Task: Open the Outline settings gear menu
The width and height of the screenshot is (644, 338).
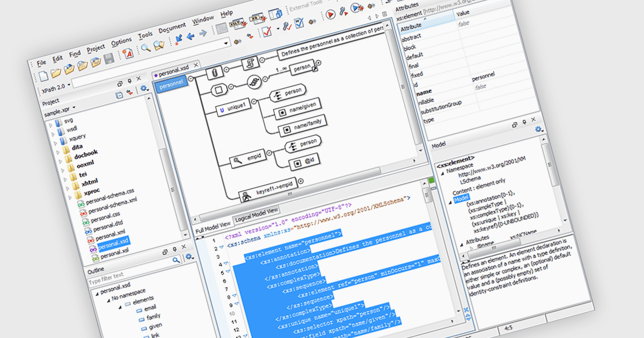Action: [189, 257]
